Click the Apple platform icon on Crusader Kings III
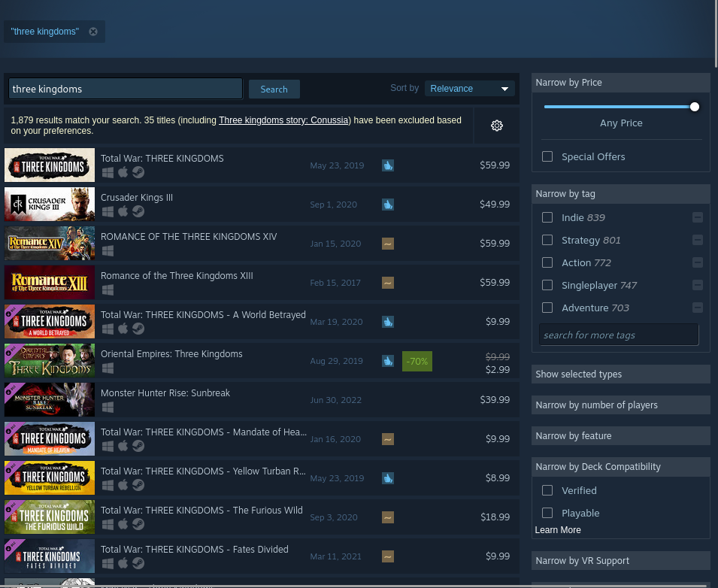Viewport: 718px width, 588px height. (x=123, y=211)
